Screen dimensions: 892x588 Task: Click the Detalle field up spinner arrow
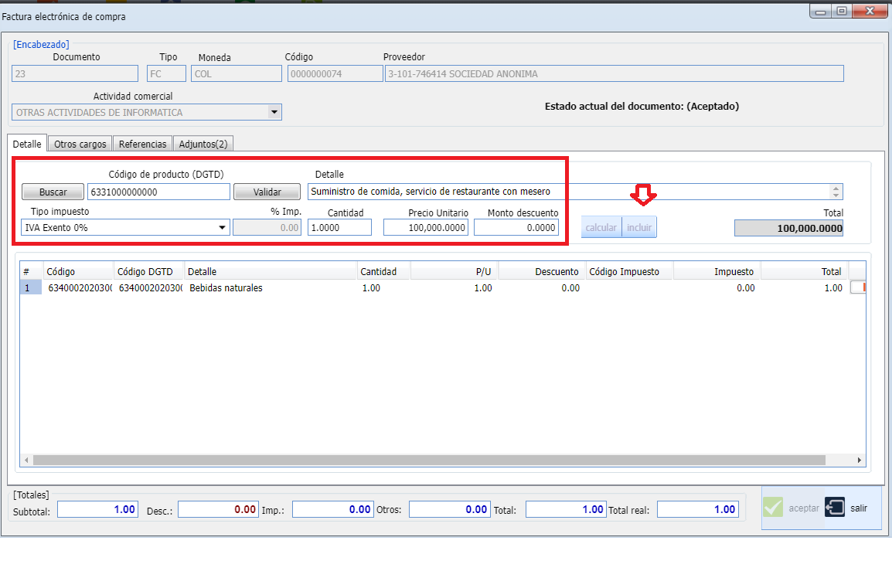pos(836,189)
